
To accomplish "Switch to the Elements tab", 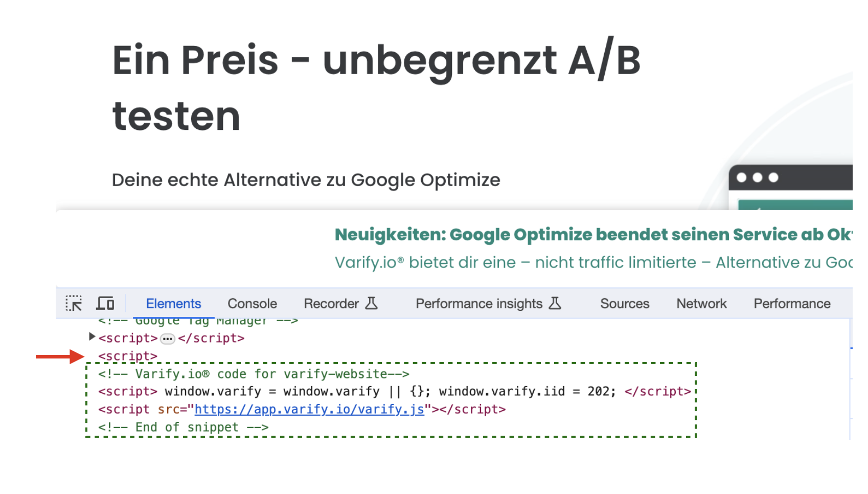I will coord(173,303).
